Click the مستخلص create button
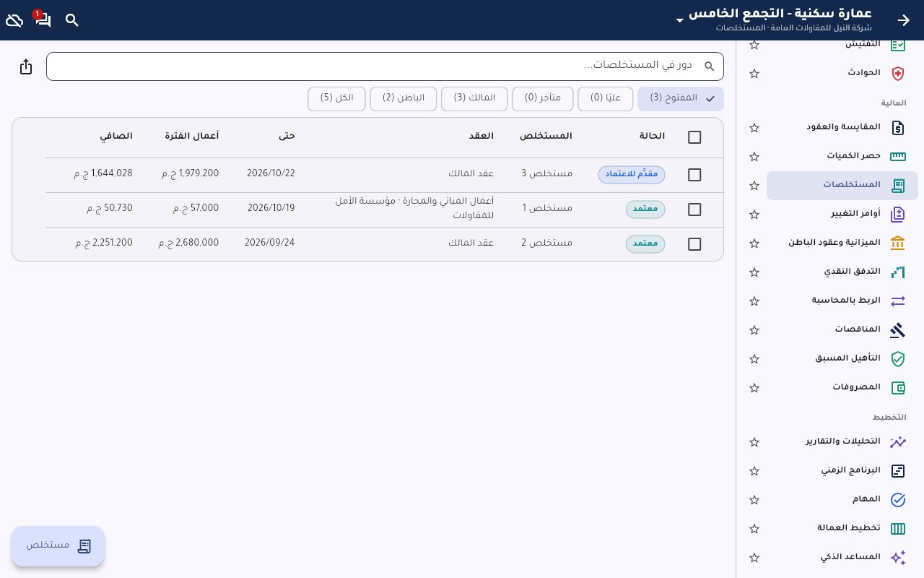 click(58, 546)
